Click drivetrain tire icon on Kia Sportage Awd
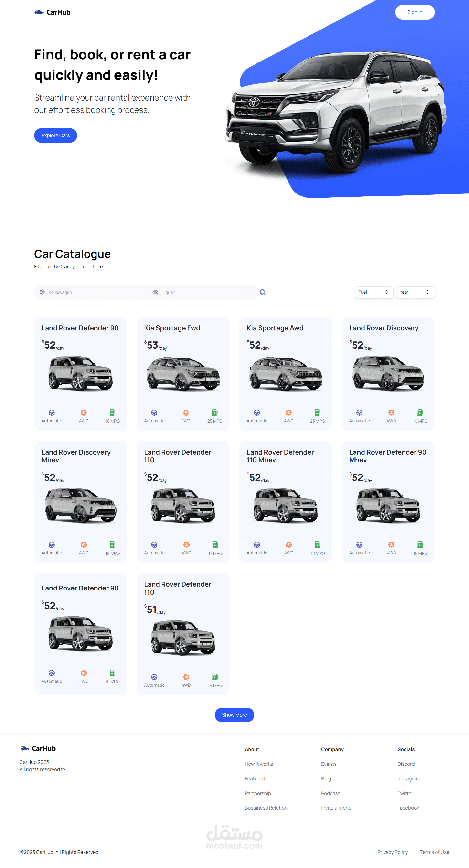The image size is (469, 868). pyautogui.click(x=288, y=413)
